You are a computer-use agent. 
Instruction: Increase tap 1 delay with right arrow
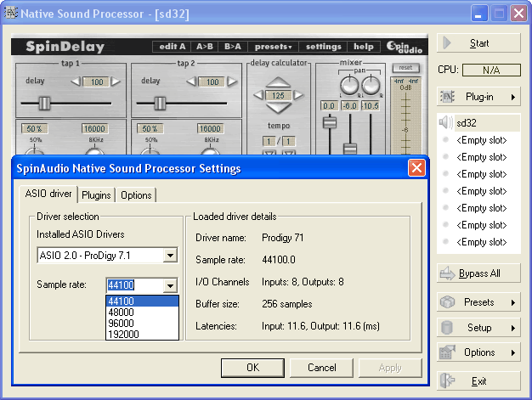click(x=116, y=82)
